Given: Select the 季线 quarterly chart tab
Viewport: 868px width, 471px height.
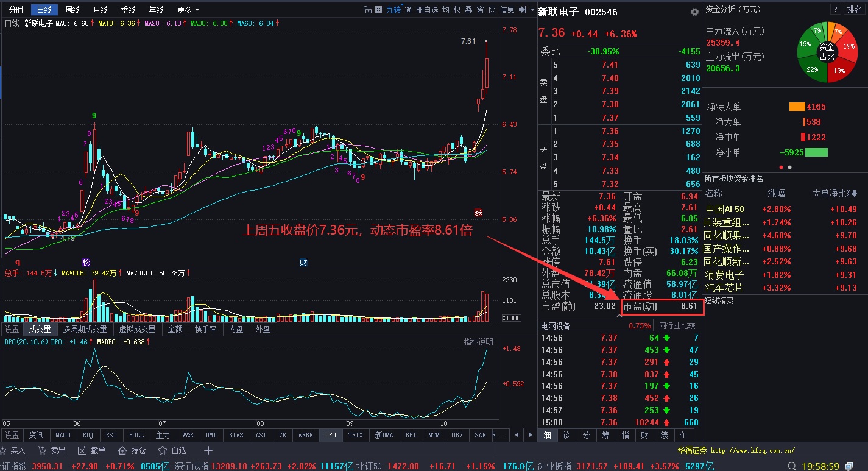Looking at the screenshot, I should coord(128,10).
